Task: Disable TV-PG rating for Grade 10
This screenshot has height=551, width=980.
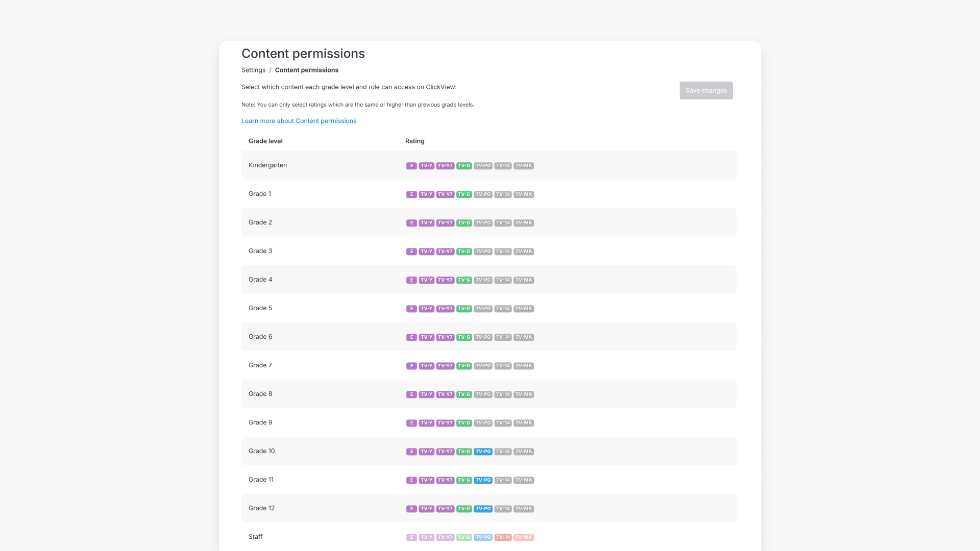Action: point(483,451)
